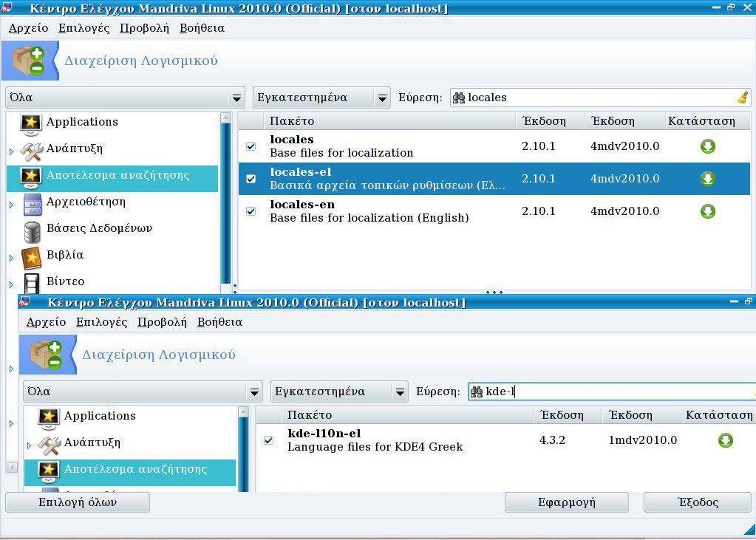
Task: Click Applications monitor icon in bottom window
Action: [49, 418]
